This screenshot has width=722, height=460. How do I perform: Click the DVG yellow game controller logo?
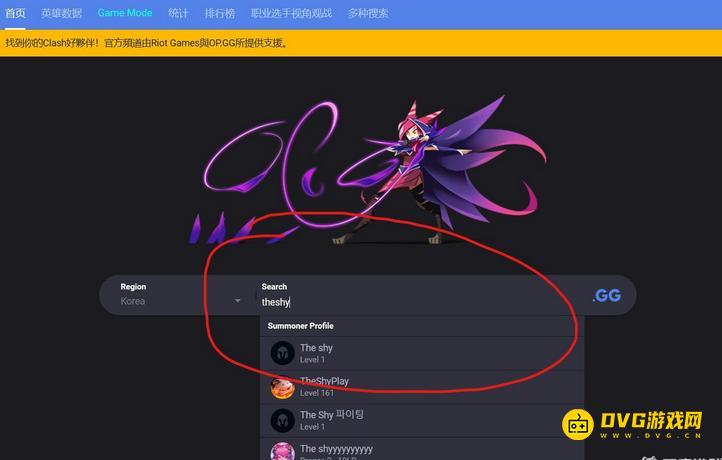coord(577,424)
